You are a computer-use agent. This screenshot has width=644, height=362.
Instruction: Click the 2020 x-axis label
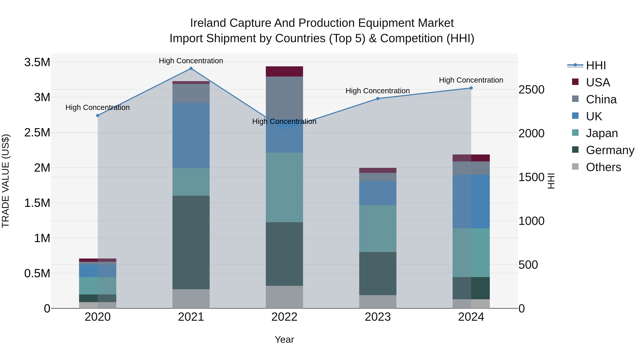98,317
